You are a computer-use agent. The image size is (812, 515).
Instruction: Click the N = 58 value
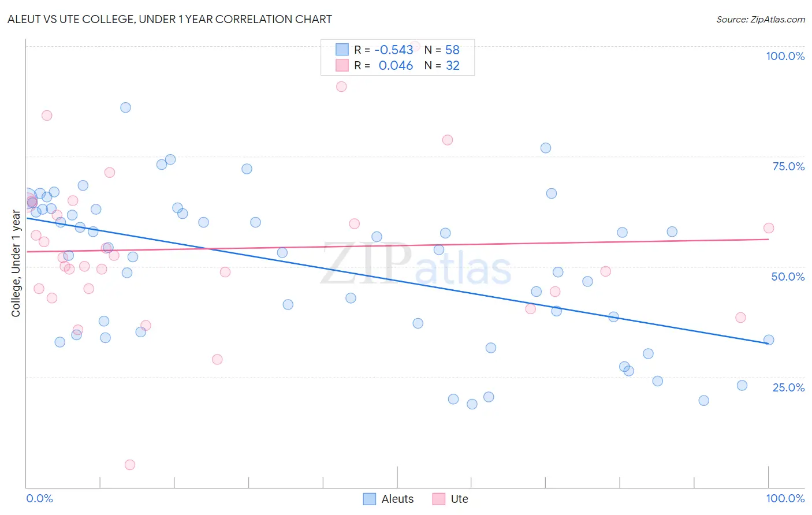click(x=442, y=50)
